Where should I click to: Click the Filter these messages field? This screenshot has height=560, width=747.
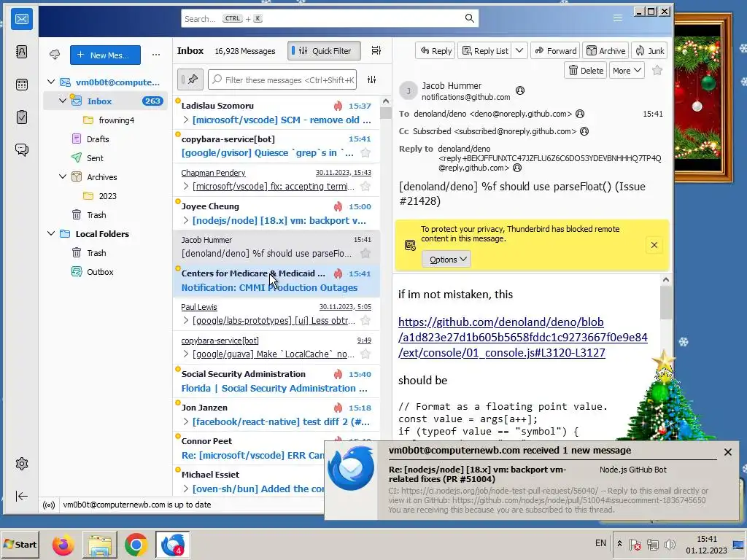(282, 79)
